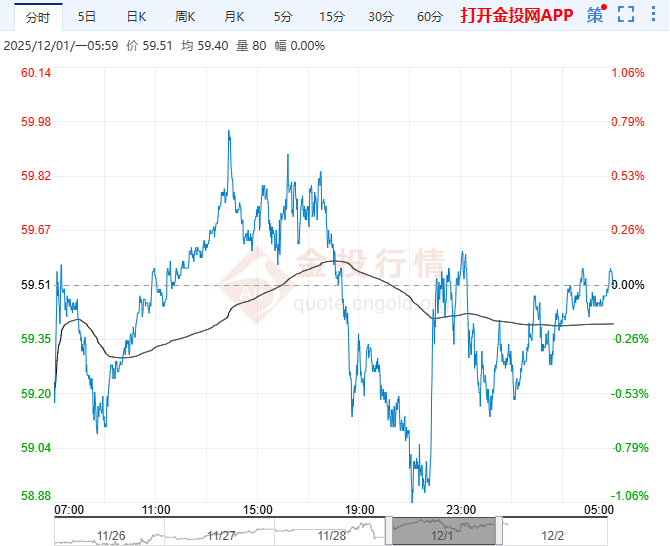Click the 59.67 price axis label
This screenshot has width=670, height=546.
tap(36, 230)
